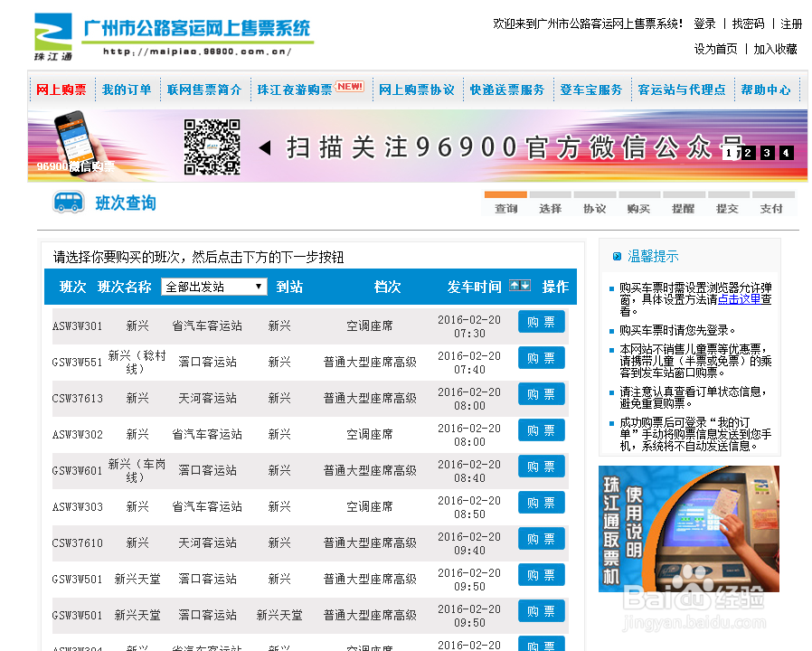Open 联网售票简介 menu item
The image size is (812, 651).
[204, 90]
